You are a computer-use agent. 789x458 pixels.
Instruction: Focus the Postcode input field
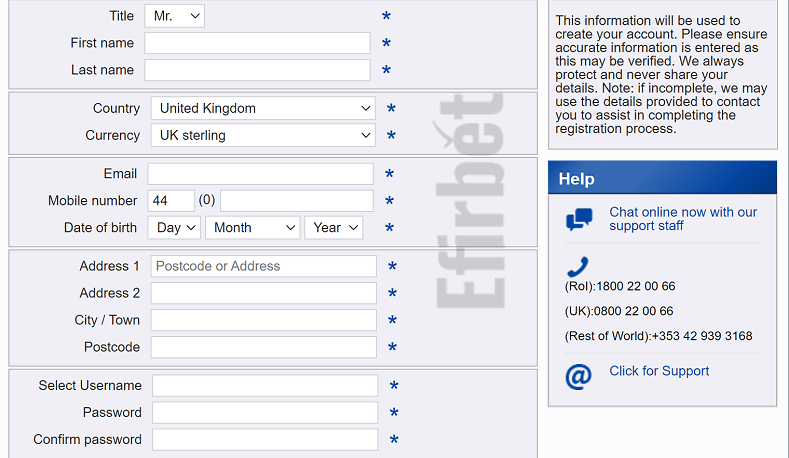(x=264, y=347)
